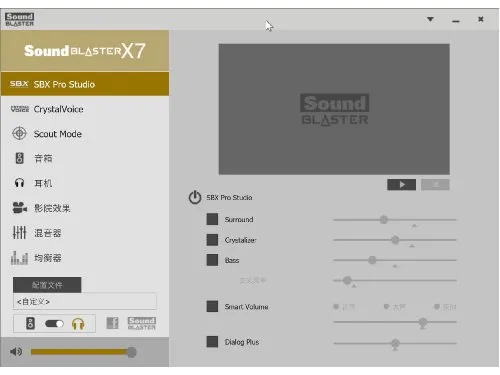This screenshot has height=375, width=500.
Task: Click the master volume speaker icon
Action: tap(16, 351)
